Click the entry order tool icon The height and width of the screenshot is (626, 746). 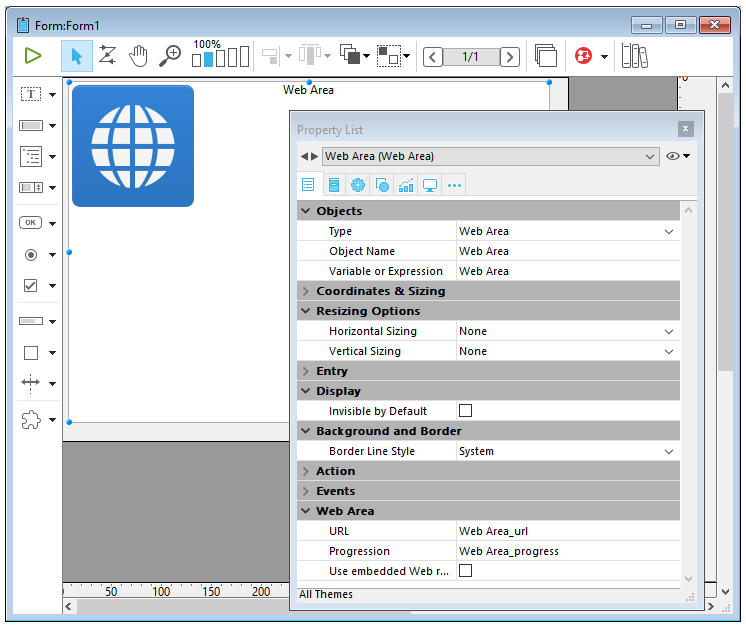pyautogui.click(x=107, y=56)
